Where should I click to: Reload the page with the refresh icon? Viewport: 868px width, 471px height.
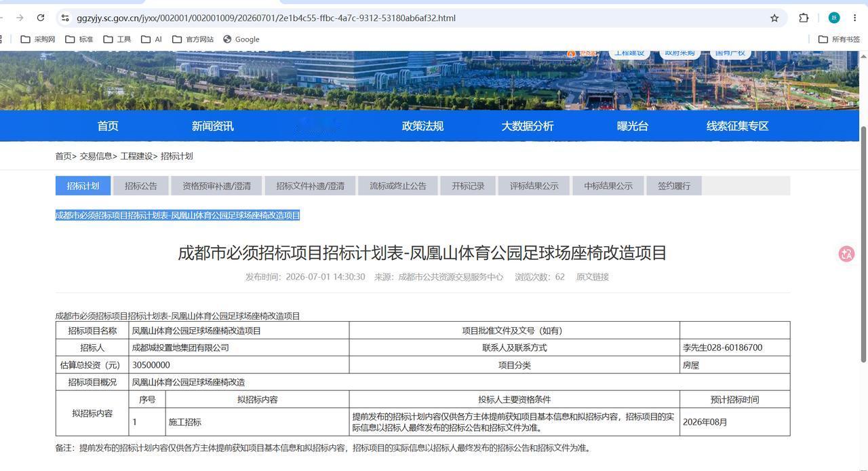pos(41,18)
